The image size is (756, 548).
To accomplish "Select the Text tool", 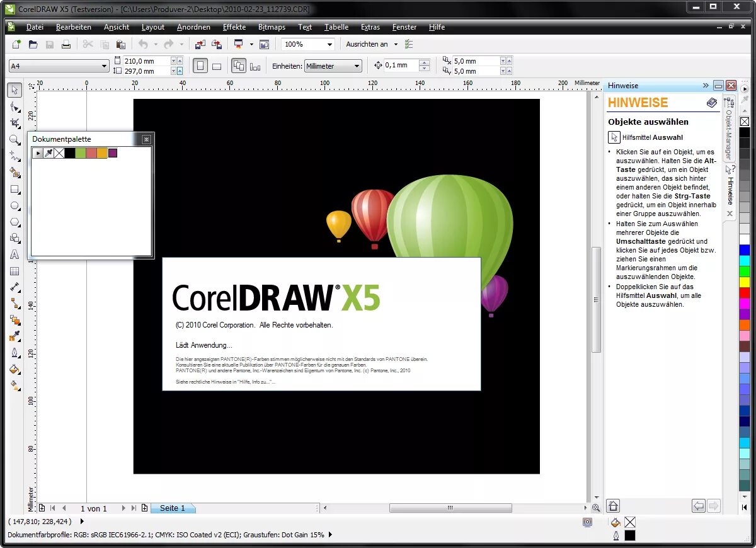I will click(x=14, y=254).
